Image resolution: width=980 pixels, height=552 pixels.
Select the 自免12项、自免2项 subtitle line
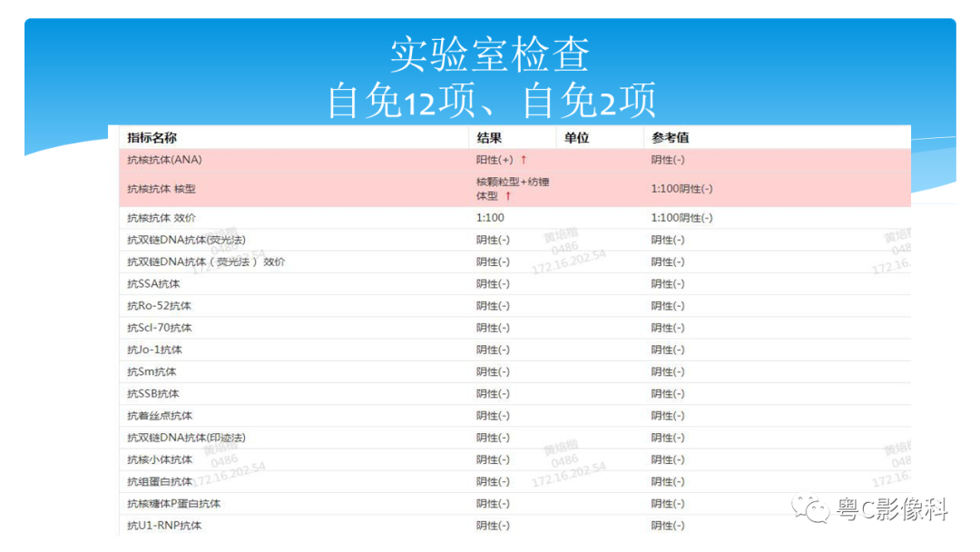tap(491, 100)
